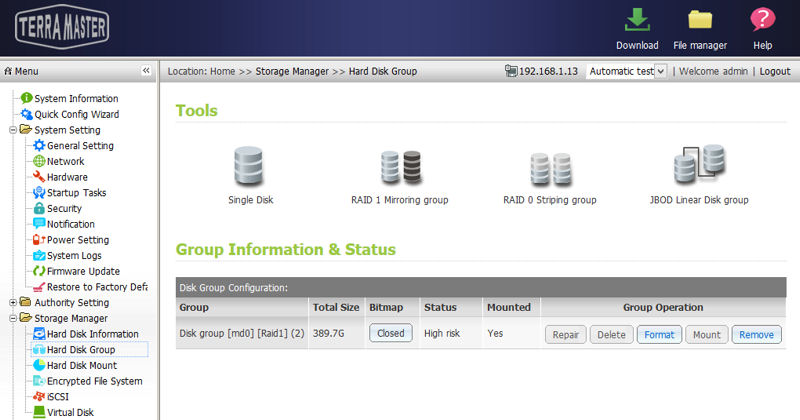Open the System Setting folder label

[x=67, y=130]
